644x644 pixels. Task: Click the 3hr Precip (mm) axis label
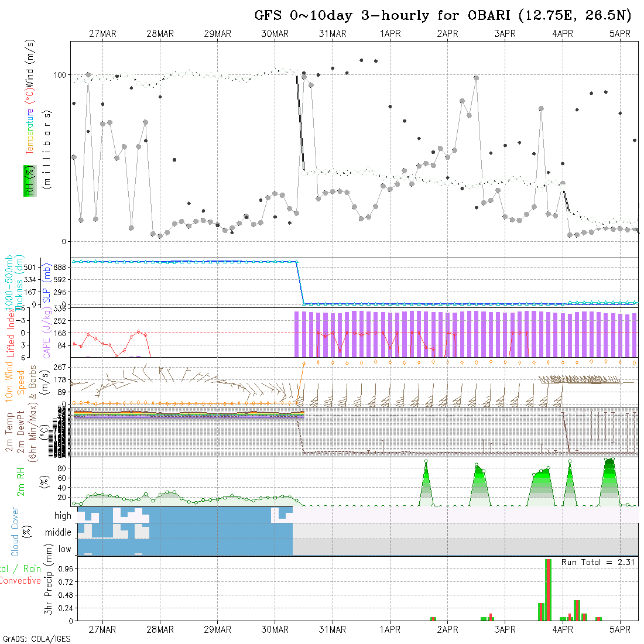pyautogui.click(x=49, y=588)
